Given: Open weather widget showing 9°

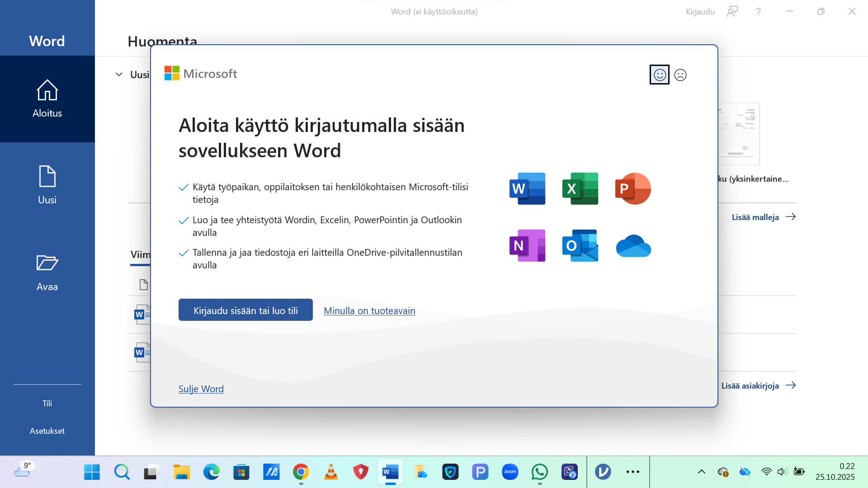Looking at the screenshot, I should [24, 471].
